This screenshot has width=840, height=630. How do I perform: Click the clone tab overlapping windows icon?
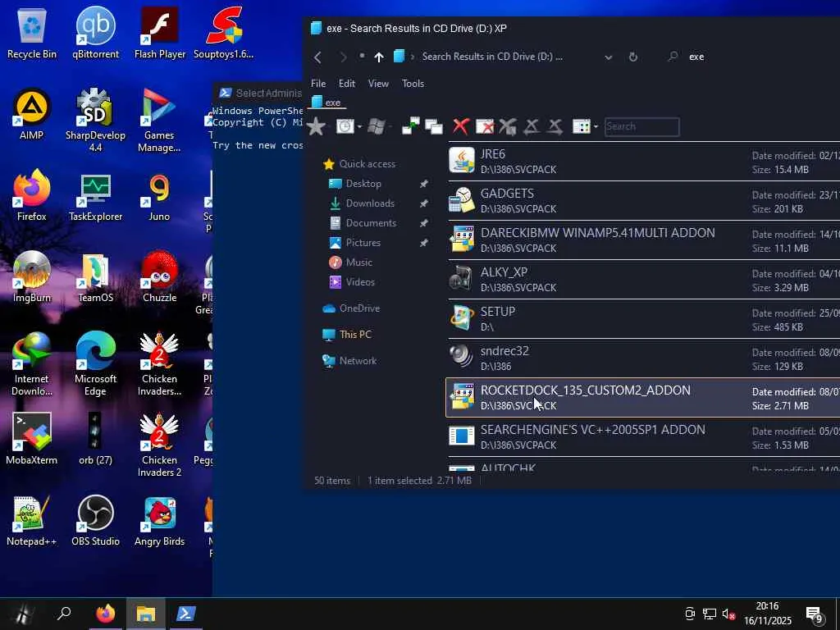coord(433,126)
